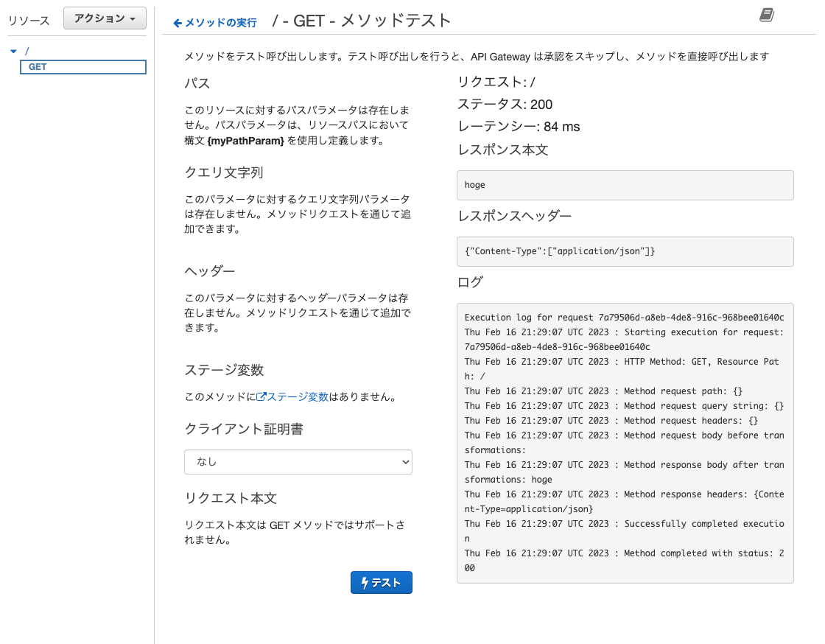Open the アクション dropdown menu
The width and height of the screenshot is (825, 644).
pos(105,18)
